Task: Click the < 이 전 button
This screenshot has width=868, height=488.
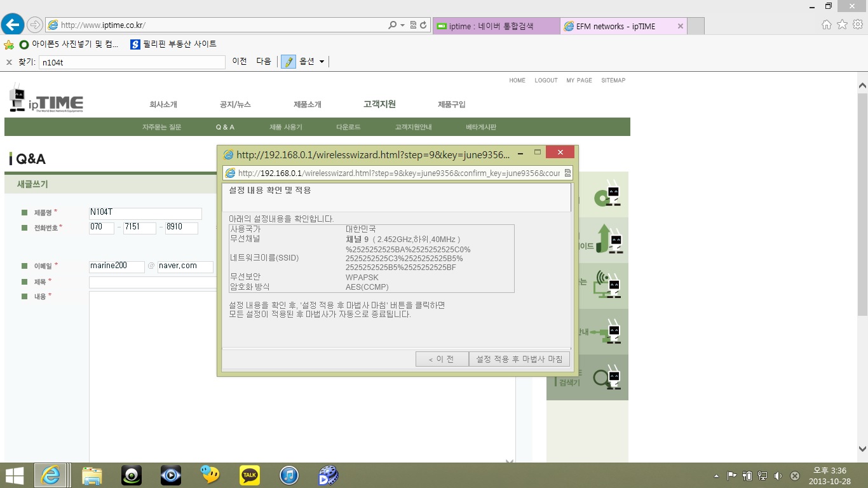Action: 442,359
